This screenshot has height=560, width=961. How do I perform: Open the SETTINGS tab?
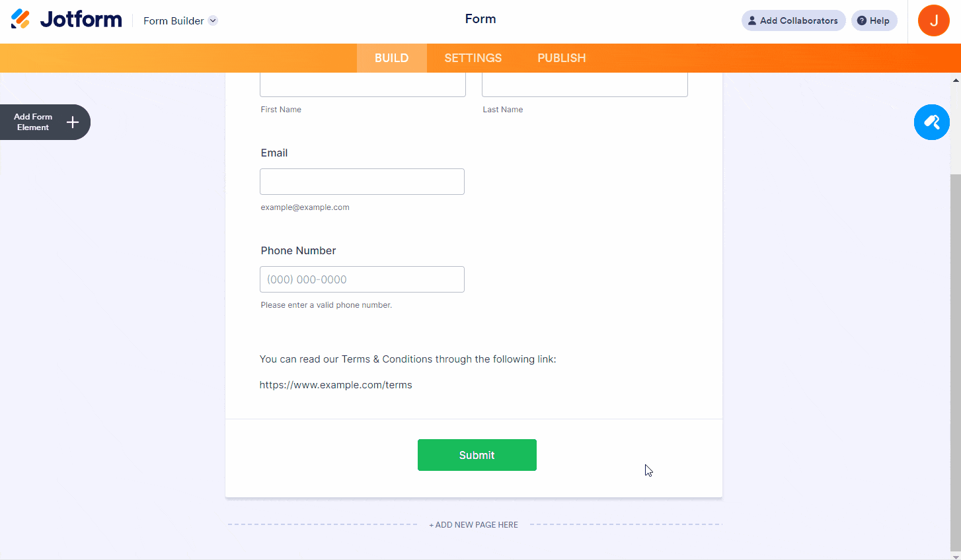pyautogui.click(x=473, y=58)
